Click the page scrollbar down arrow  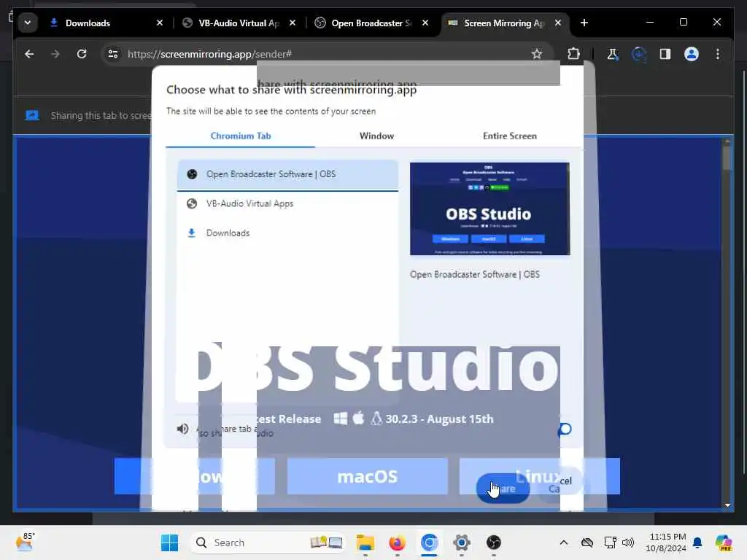click(x=727, y=505)
